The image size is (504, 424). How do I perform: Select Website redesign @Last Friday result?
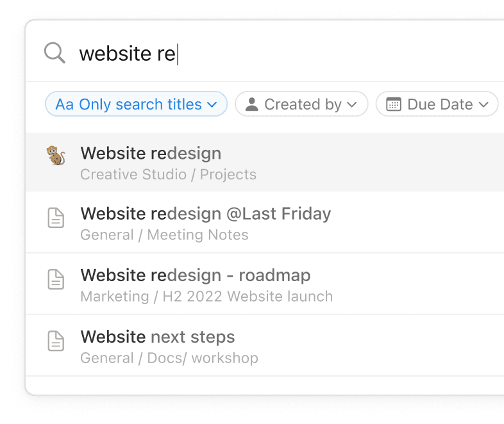(205, 214)
